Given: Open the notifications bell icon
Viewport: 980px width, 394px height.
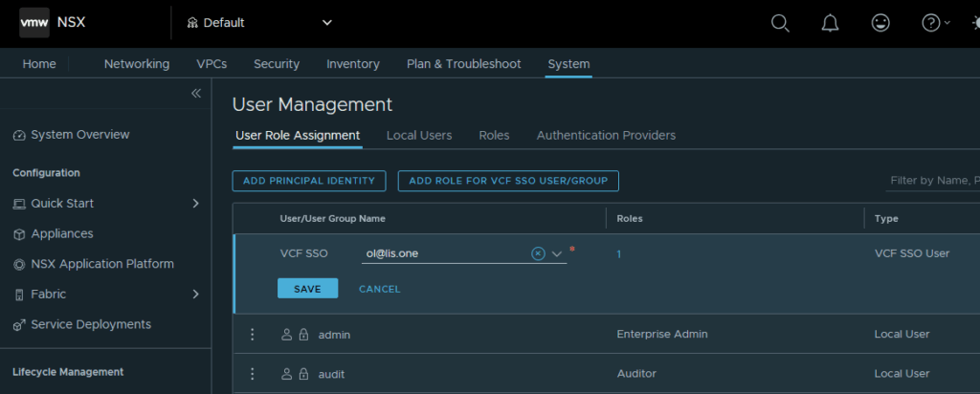Looking at the screenshot, I should (830, 23).
